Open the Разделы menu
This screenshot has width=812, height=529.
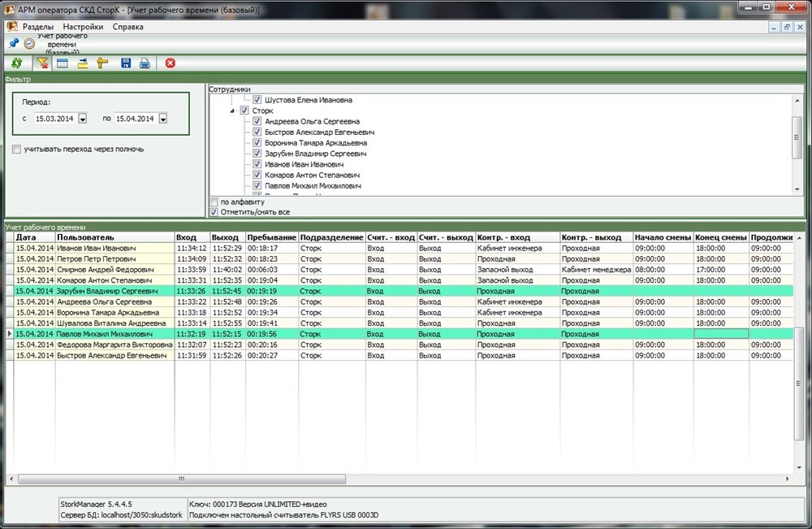pos(38,27)
